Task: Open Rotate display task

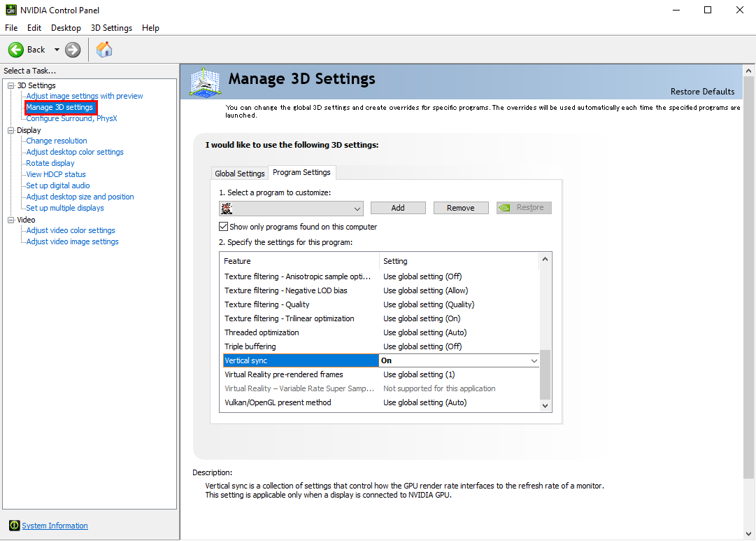Action: (x=50, y=163)
